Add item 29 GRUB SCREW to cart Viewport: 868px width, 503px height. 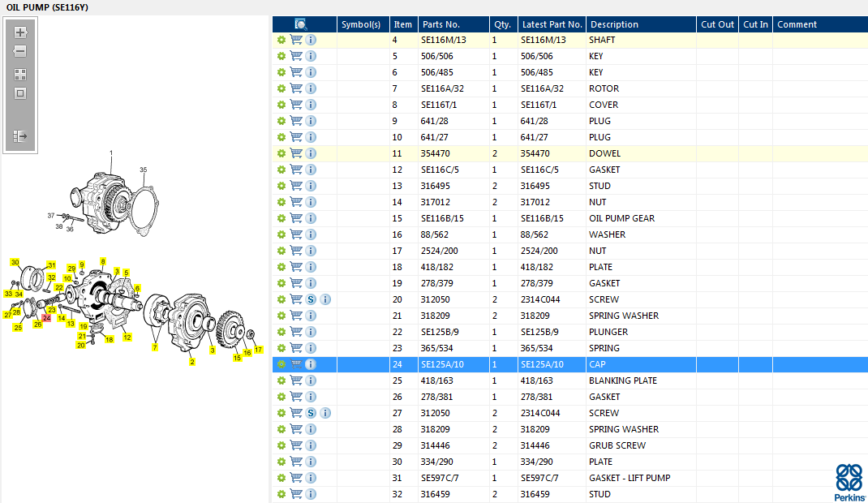[x=296, y=445]
